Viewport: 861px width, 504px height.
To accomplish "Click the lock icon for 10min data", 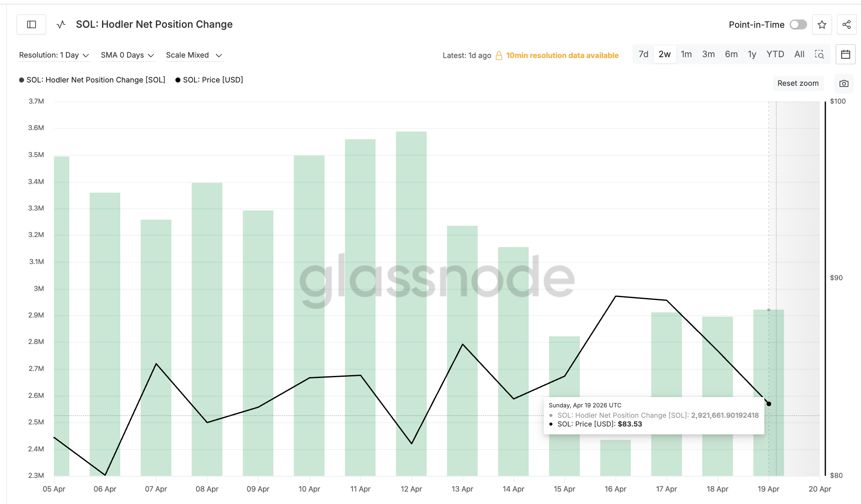I will pyautogui.click(x=499, y=56).
